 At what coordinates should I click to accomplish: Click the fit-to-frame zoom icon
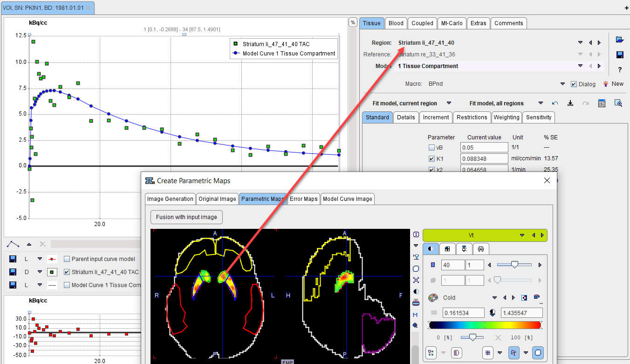point(416,280)
